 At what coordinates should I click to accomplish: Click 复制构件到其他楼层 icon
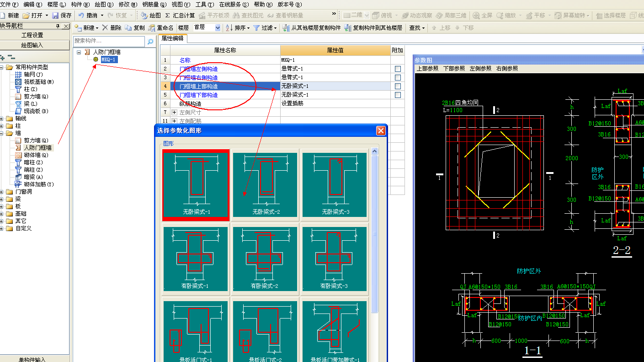pyautogui.click(x=348, y=27)
